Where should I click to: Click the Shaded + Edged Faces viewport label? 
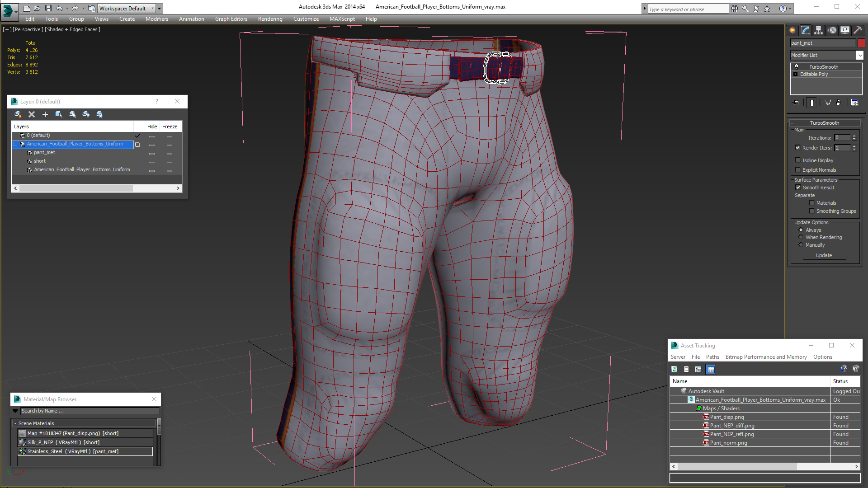pyautogui.click(x=72, y=29)
